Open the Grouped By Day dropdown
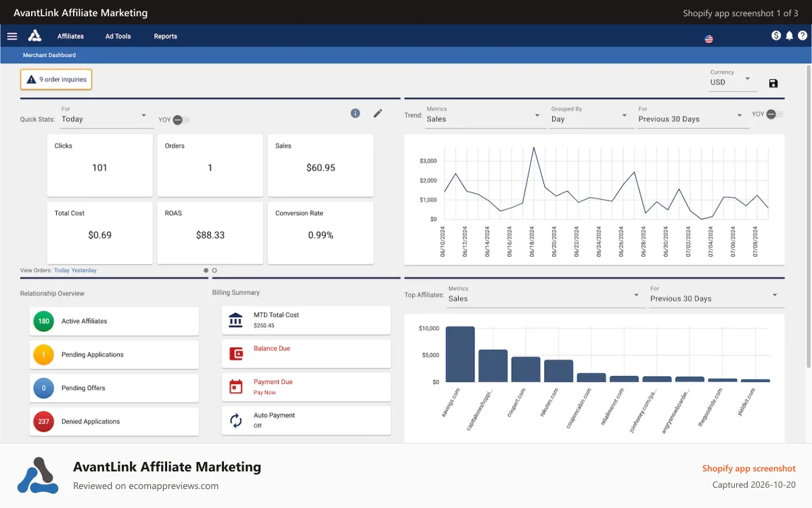Screen dimensions: 812x508 (x=591, y=116)
